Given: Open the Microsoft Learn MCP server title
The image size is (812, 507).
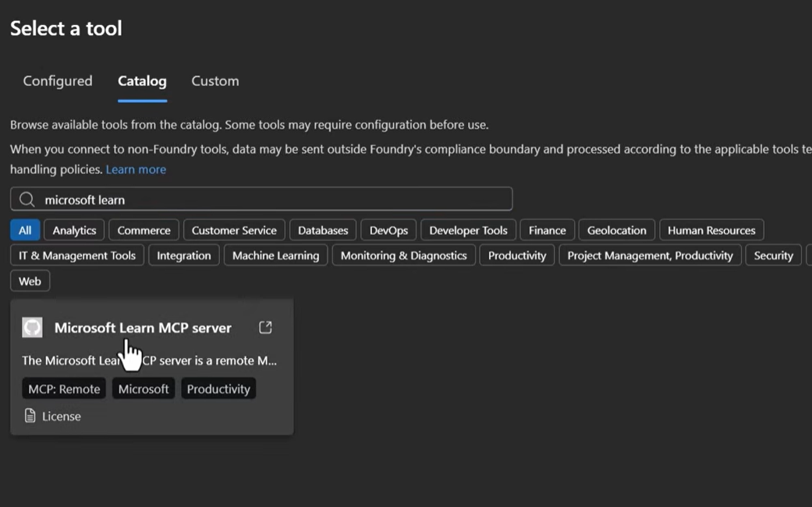Looking at the screenshot, I should coord(143,328).
